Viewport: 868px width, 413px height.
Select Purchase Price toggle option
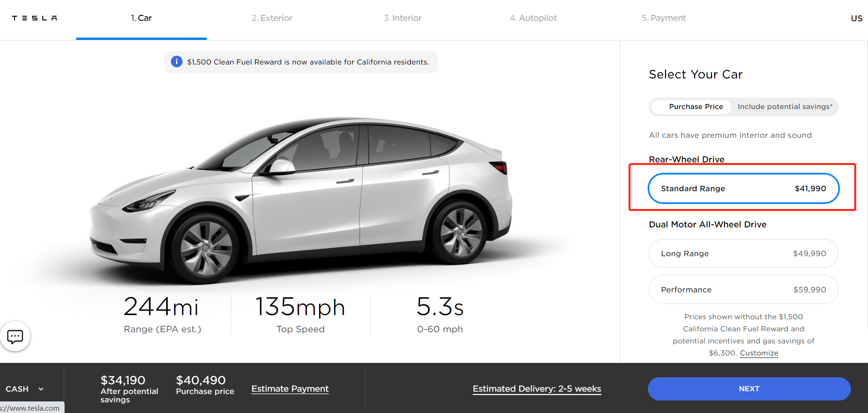click(x=696, y=107)
